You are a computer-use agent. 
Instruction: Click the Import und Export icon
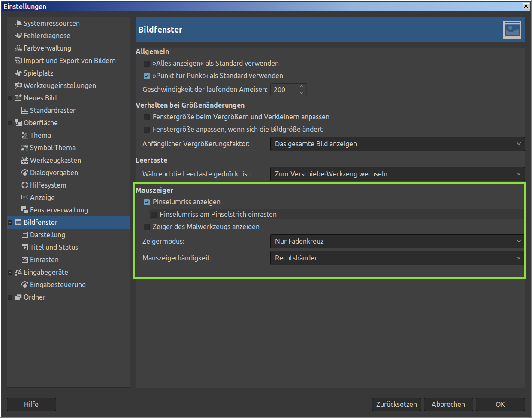pos(18,61)
